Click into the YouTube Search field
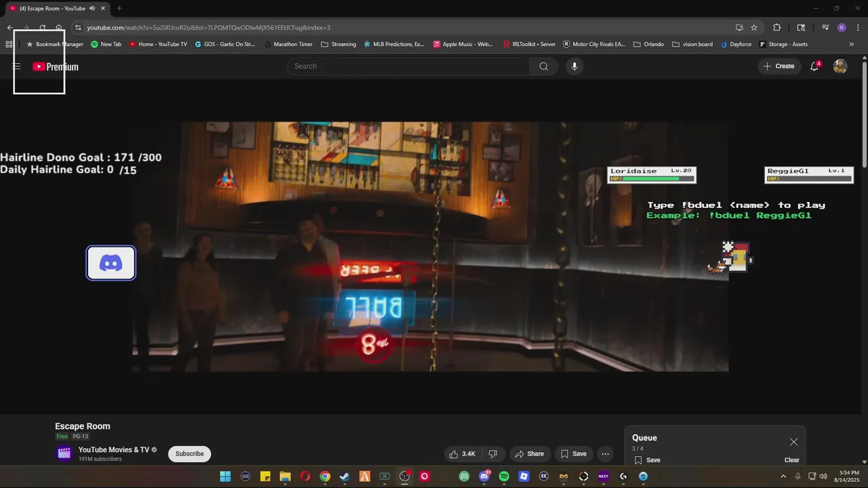The image size is (868, 488). pyautogui.click(x=408, y=66)
